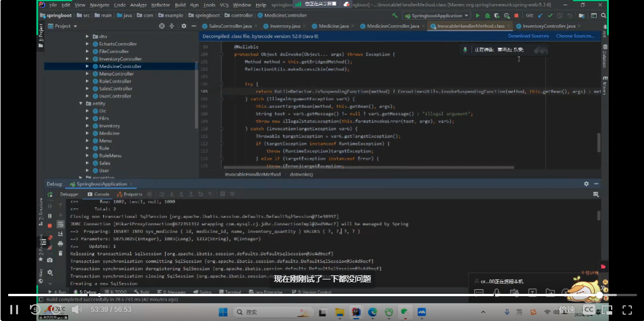Open Project Structure folder icon in toolbar
The width and height of the screenshot is (644, 321).
[x=582, y=16]
